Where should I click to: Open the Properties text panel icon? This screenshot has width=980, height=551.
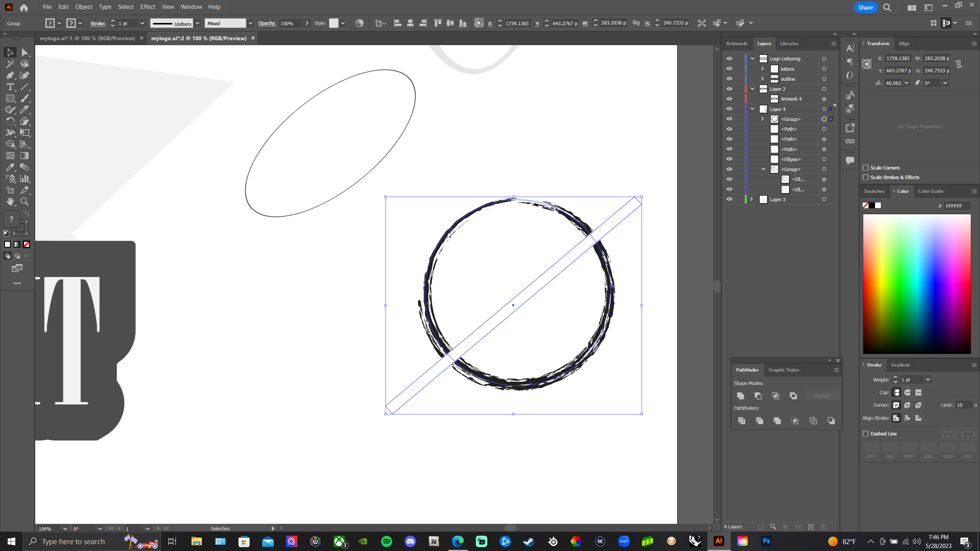click(x=850, y=48)
